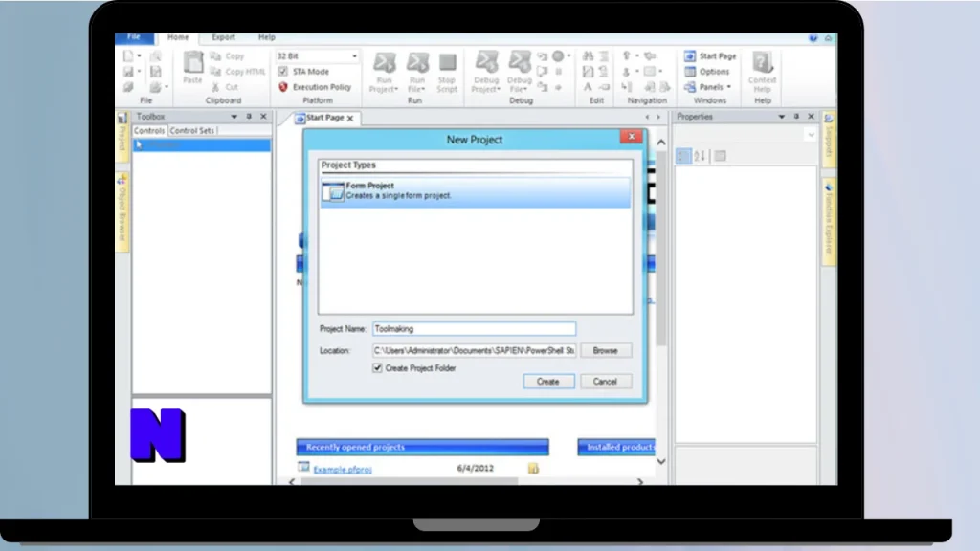Select the Pointer item in Toolbox
Image resolution: width=980 pixels, height=551 pixels.
pos(202,145)
